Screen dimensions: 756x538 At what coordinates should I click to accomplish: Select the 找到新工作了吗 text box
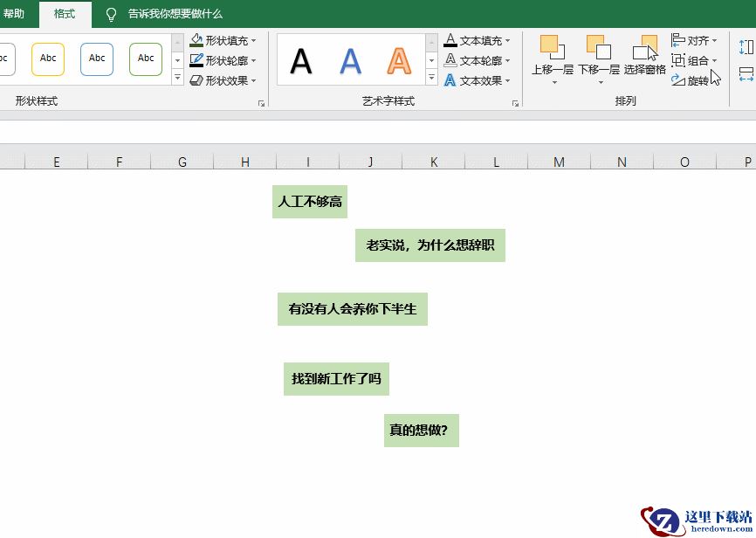coord(336,379)
